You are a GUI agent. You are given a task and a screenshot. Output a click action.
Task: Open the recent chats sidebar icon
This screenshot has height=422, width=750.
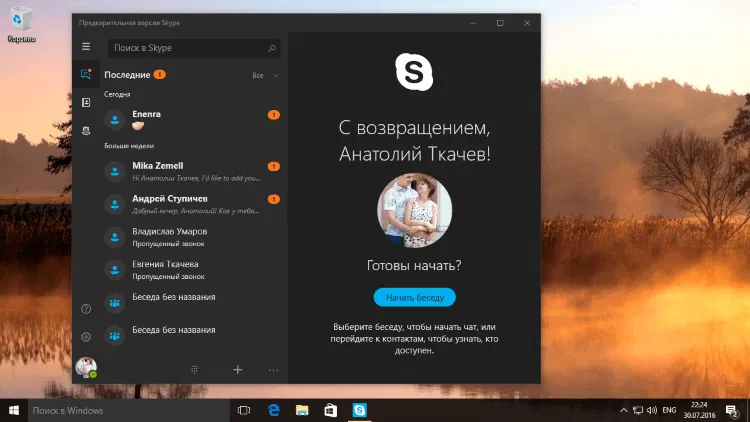pyautogui.click(x=86, y=74)
